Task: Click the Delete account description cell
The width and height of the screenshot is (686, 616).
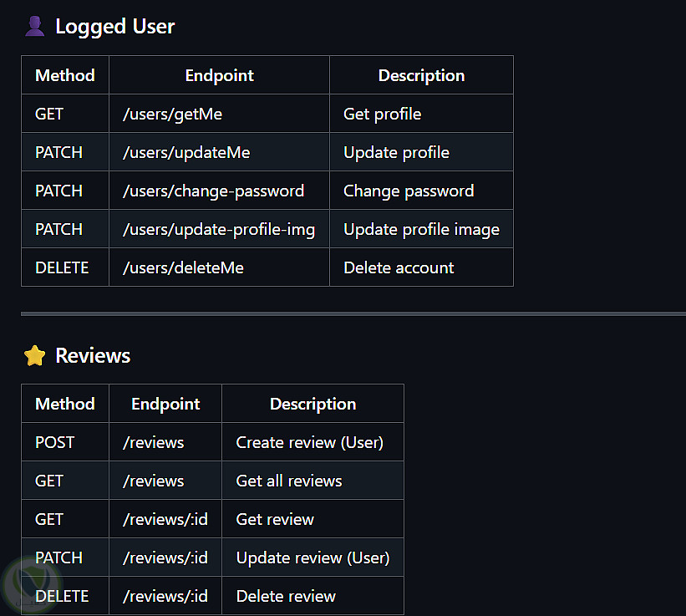Action: [399, 267]
